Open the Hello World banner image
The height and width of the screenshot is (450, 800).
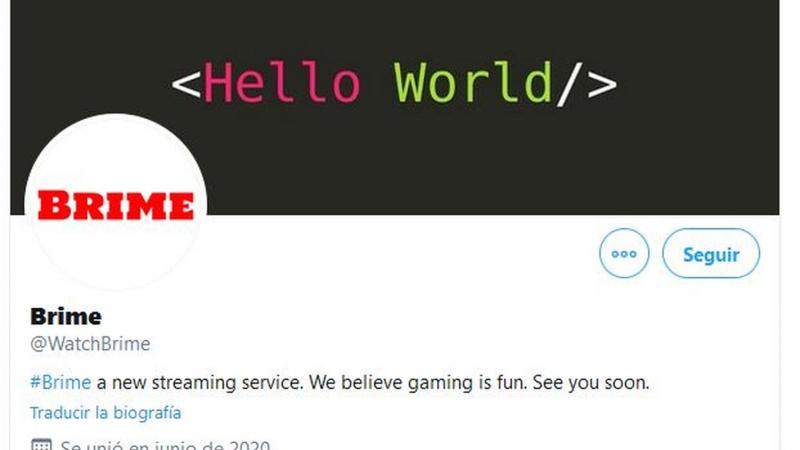(x=394, y=107)
